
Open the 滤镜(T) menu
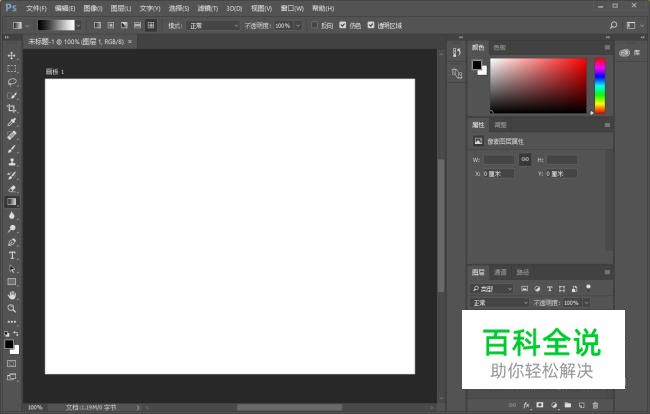point(208,8)
